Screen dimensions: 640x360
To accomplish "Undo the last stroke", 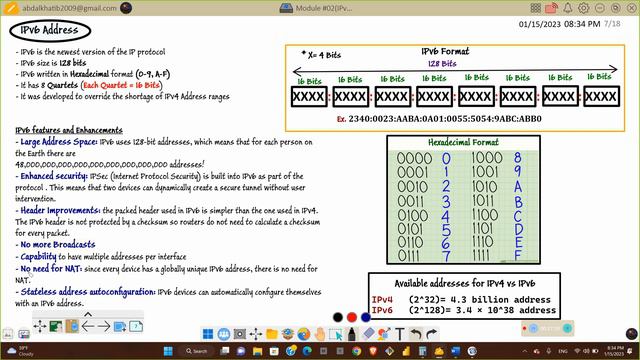I will pos(416,334).
